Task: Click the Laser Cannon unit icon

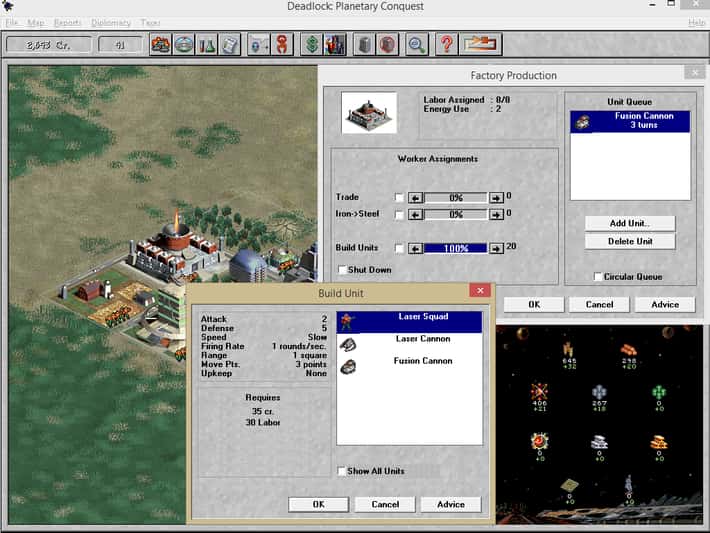Action: point(348,345)
